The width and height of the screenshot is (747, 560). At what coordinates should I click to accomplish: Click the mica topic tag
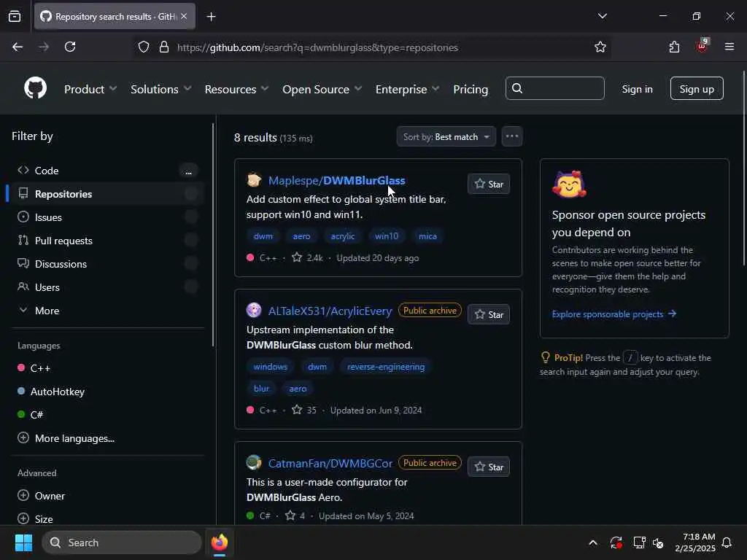tap(427, 236)
